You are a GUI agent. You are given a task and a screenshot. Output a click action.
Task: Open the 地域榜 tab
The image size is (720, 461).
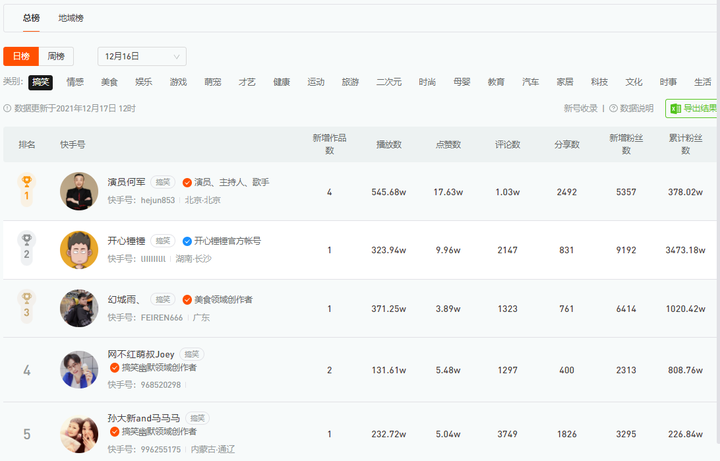71,18
